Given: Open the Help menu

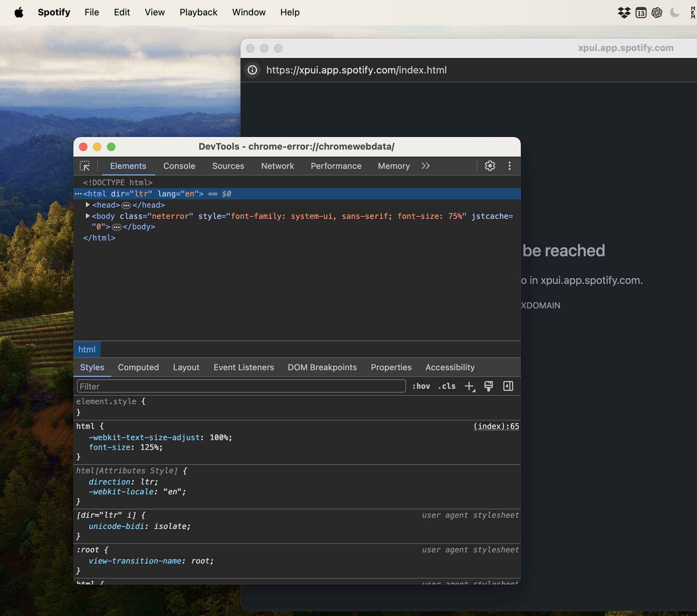Looking at the screenshot, I should click(290, 13).
